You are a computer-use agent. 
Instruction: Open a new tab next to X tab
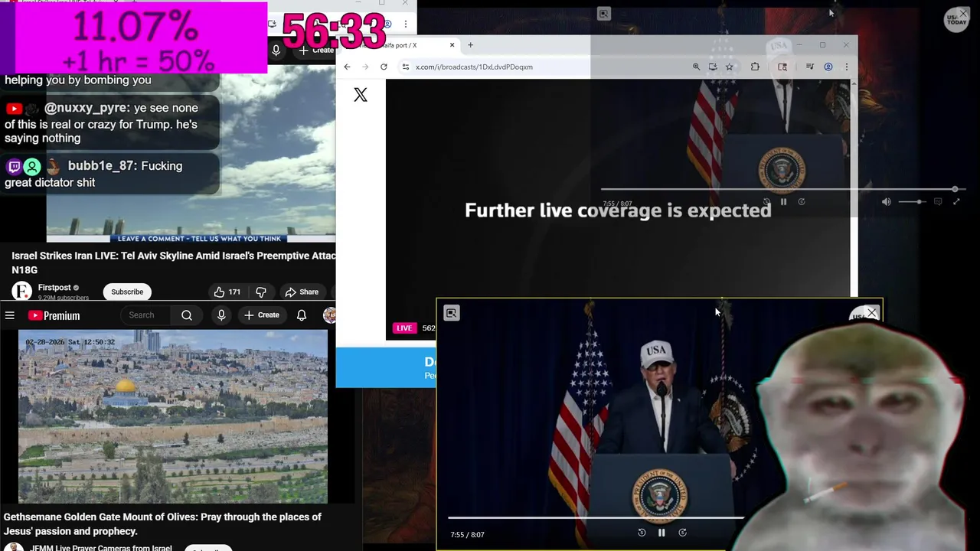coord(470,45)
